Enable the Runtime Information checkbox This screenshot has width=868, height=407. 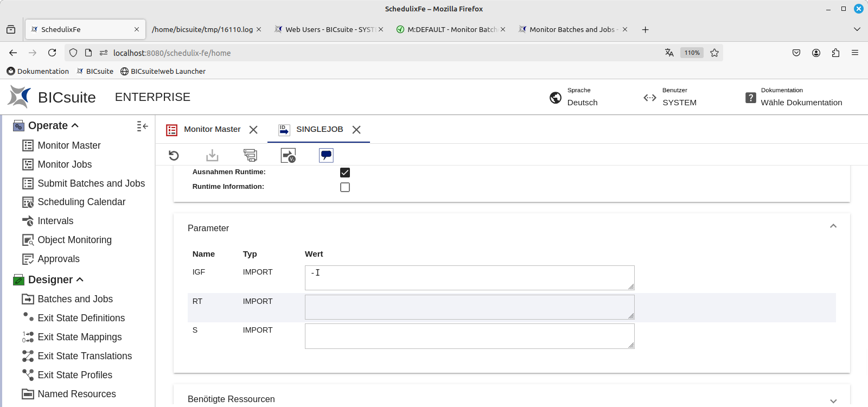pyautogui.click(x=345, y=187)
